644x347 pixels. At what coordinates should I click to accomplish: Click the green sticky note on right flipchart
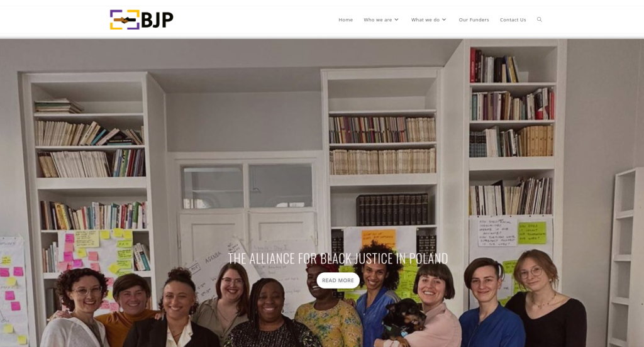tap(532, 233)
